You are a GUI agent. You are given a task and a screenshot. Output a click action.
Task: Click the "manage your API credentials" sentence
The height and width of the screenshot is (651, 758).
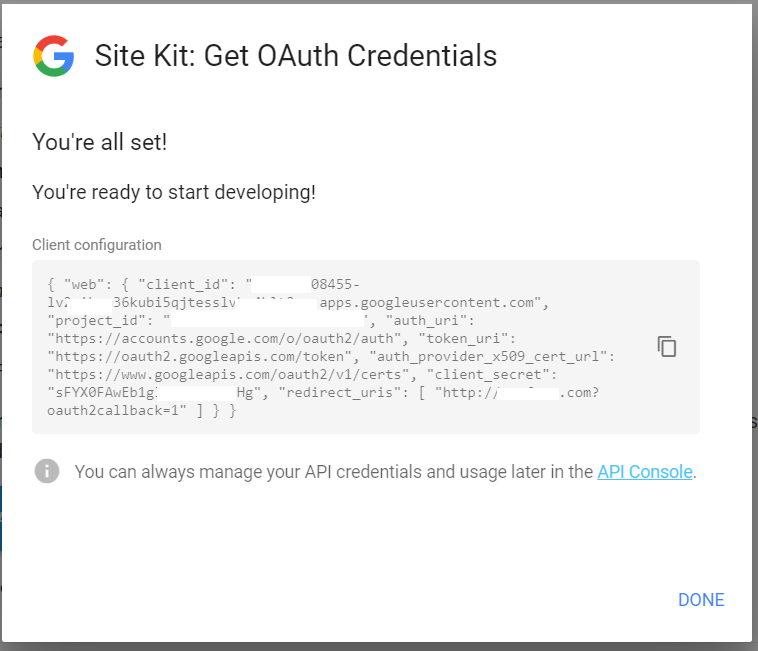coord(334,472)
